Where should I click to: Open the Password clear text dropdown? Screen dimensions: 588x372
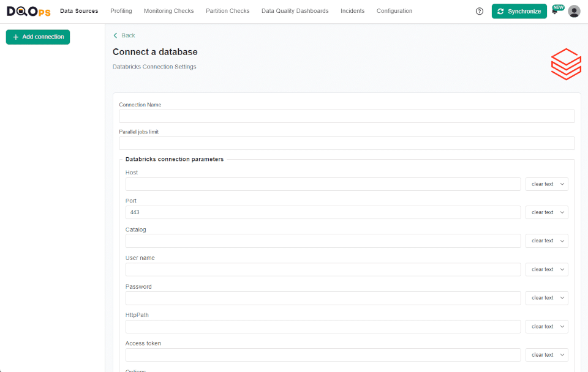(x=547, y=298)
